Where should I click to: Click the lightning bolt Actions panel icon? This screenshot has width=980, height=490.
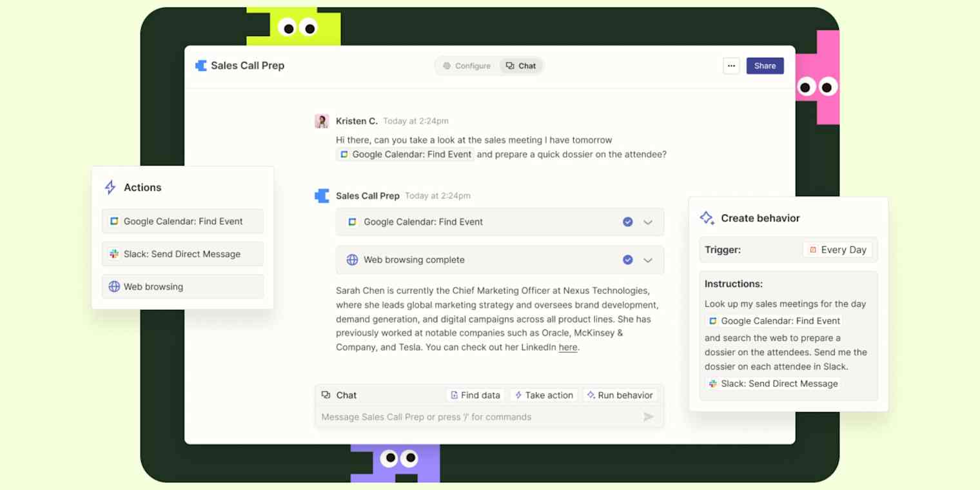(110, 188)
